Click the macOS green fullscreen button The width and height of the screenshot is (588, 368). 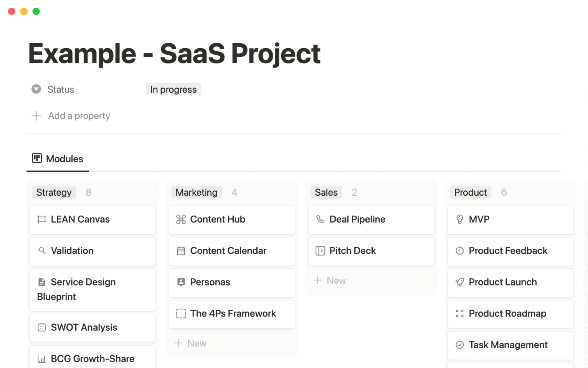tap(36, 11)
